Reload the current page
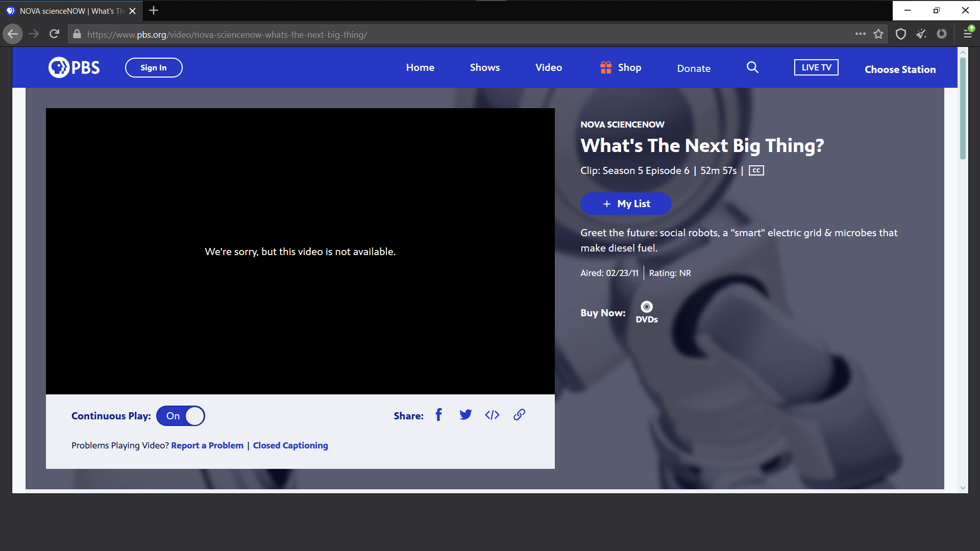The height and width of the screenshot is (551, 980). tap(54, 34)
